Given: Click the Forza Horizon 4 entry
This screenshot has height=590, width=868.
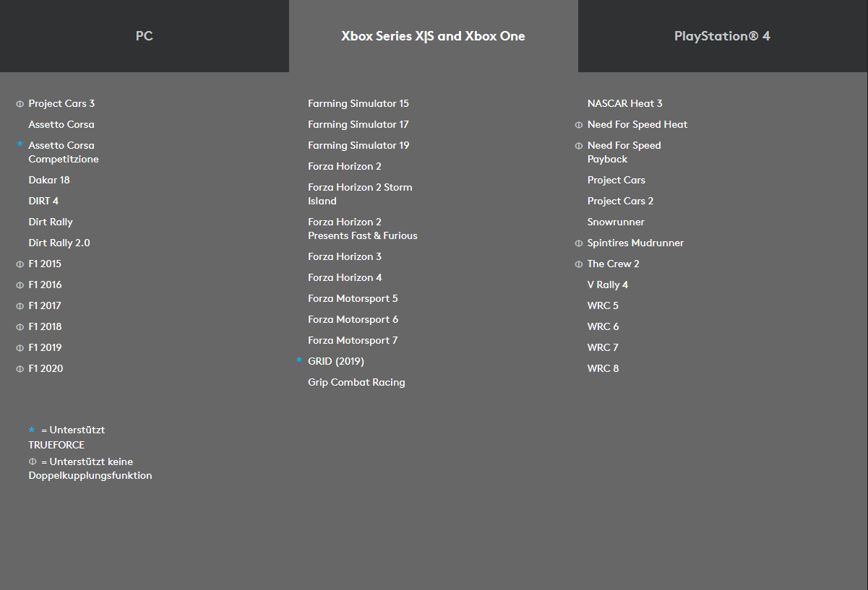Looking at the screenshot, I should click(345, 277).
